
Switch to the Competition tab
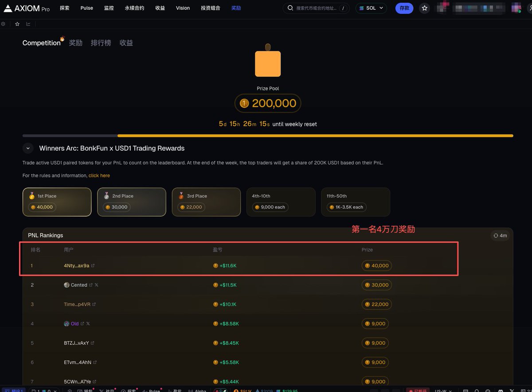click(41, 43)
